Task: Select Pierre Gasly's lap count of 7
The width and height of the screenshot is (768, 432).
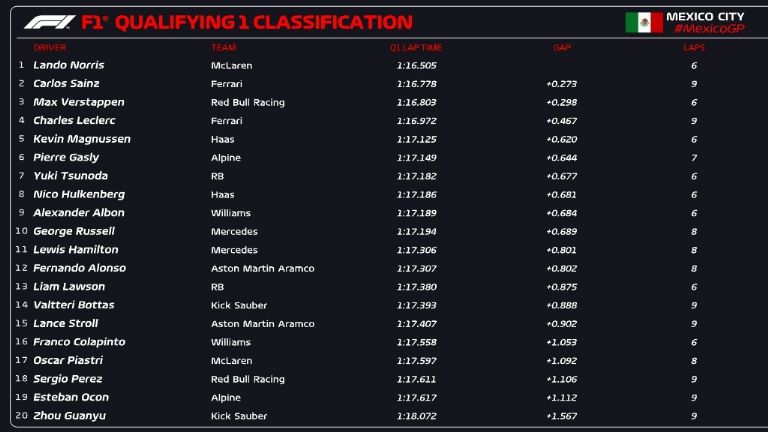Action: [694, 158]
